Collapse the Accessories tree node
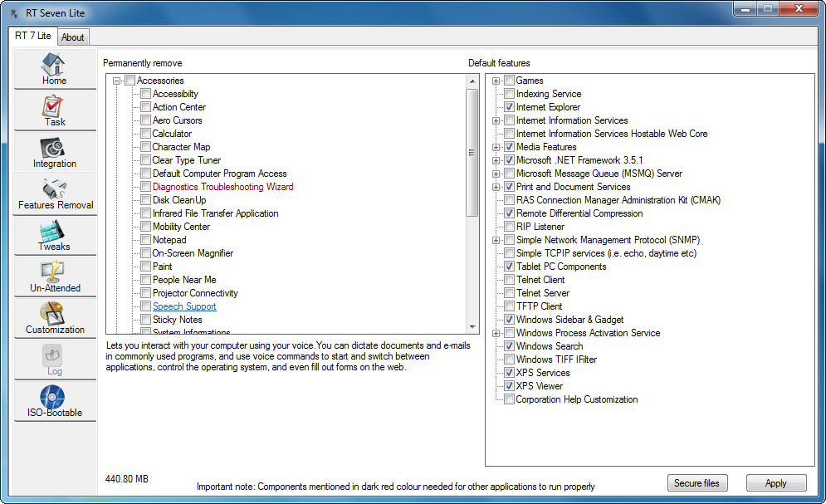Image resolution: width=826 pixels, height=504 pixels. click(x=117, y=81)
